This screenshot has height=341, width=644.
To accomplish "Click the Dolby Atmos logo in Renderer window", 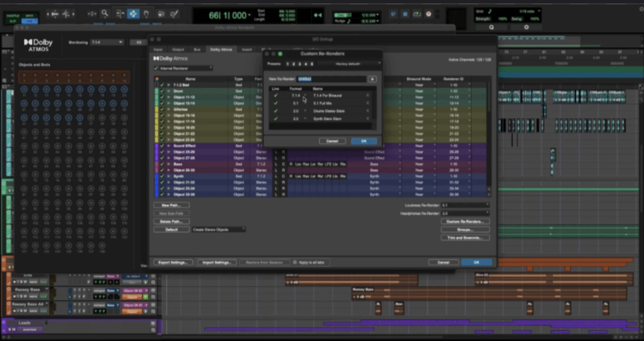I will (x=38, y=45).
